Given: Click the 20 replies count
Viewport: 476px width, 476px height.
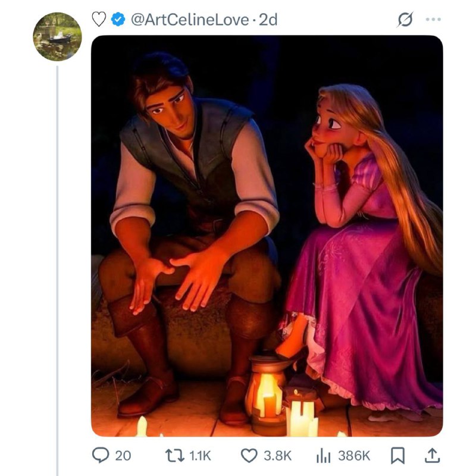Looking at the screenshot, I should click(x=122, y=456).
